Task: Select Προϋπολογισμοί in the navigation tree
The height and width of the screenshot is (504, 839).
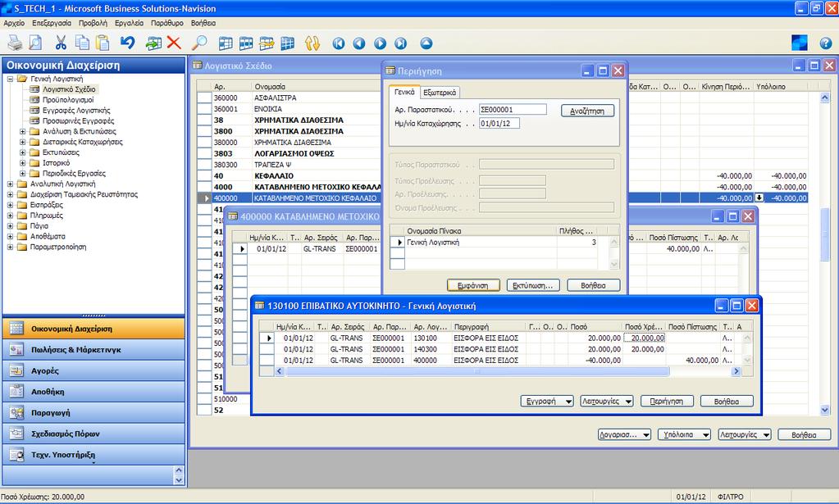Action: [68, 100]
